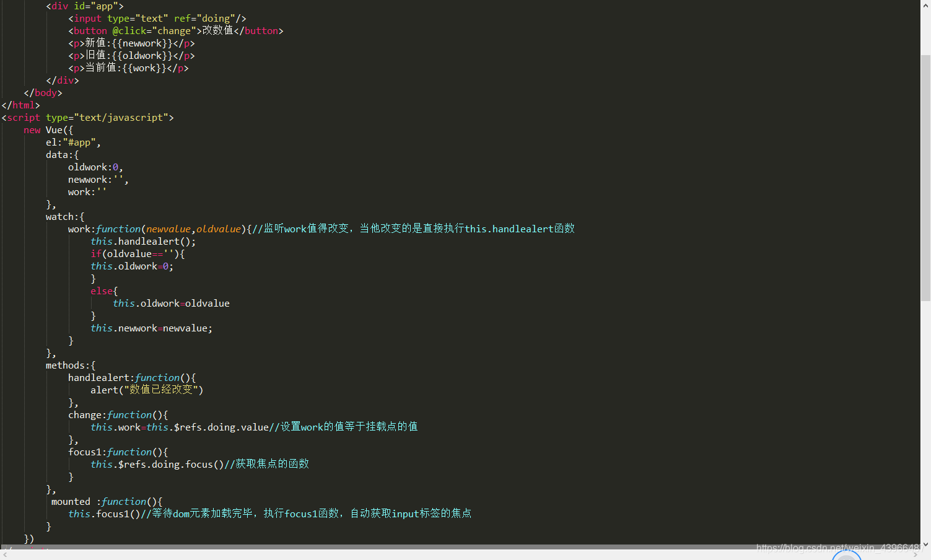Click the div id="app" opening tag line
The width and height of the screenshot is (931, 560).
[85, 6]
